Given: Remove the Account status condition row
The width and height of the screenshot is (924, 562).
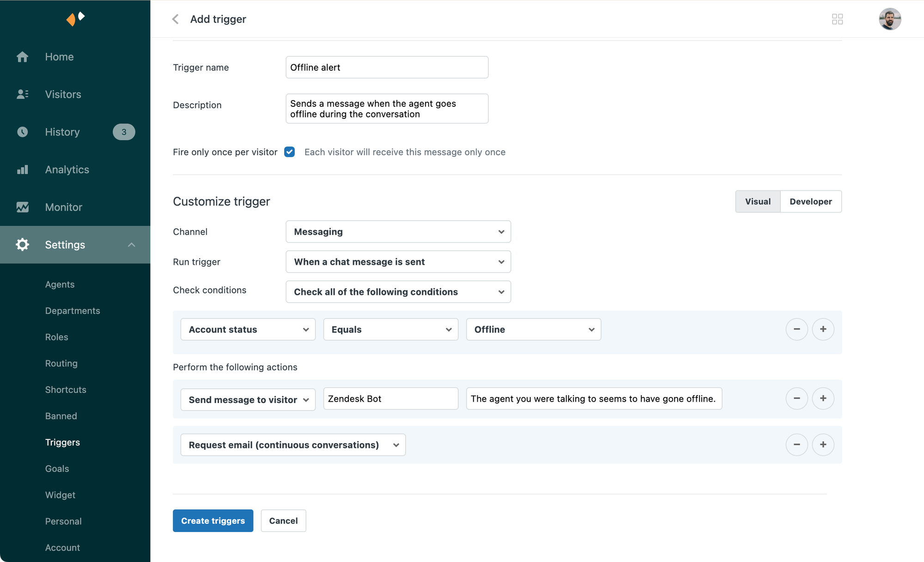Looking at the screenshot, I should click(796, 329).
